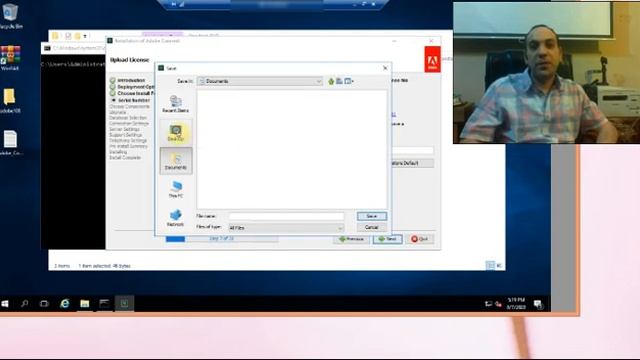
Task: Select 'Server Settings' step in installer sidebar
Action: (124, 129)
